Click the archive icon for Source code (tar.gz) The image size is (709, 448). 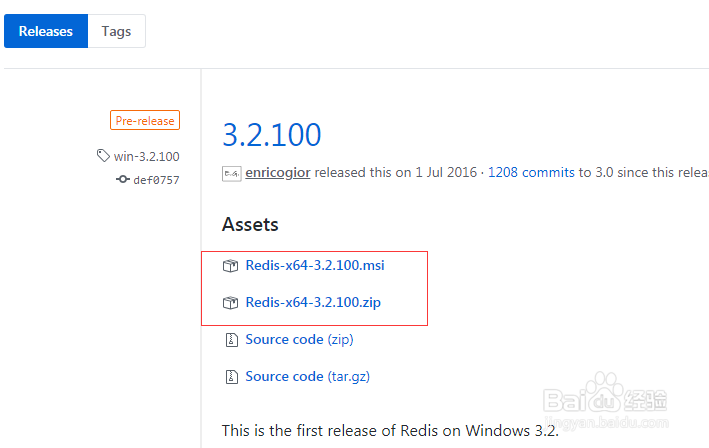point(232,377)
